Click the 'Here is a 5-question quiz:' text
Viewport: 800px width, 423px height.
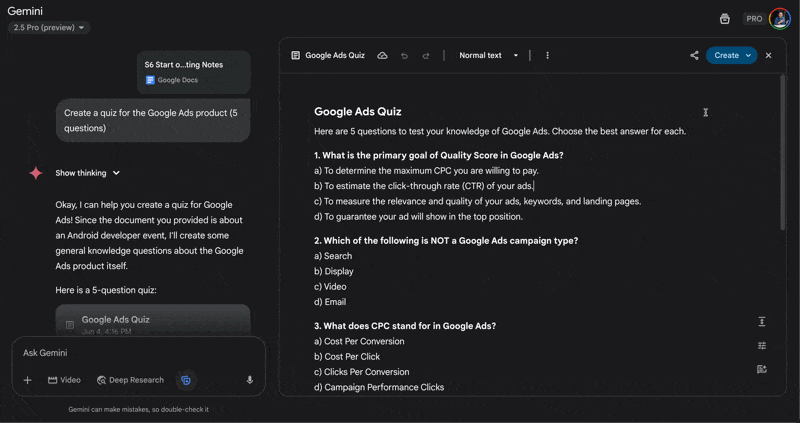pos(106,290)
